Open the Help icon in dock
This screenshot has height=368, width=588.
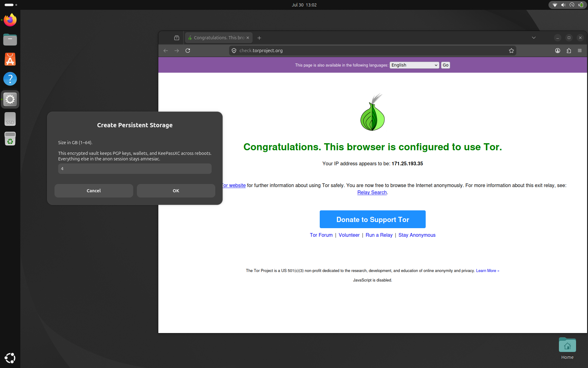[10, 79]
